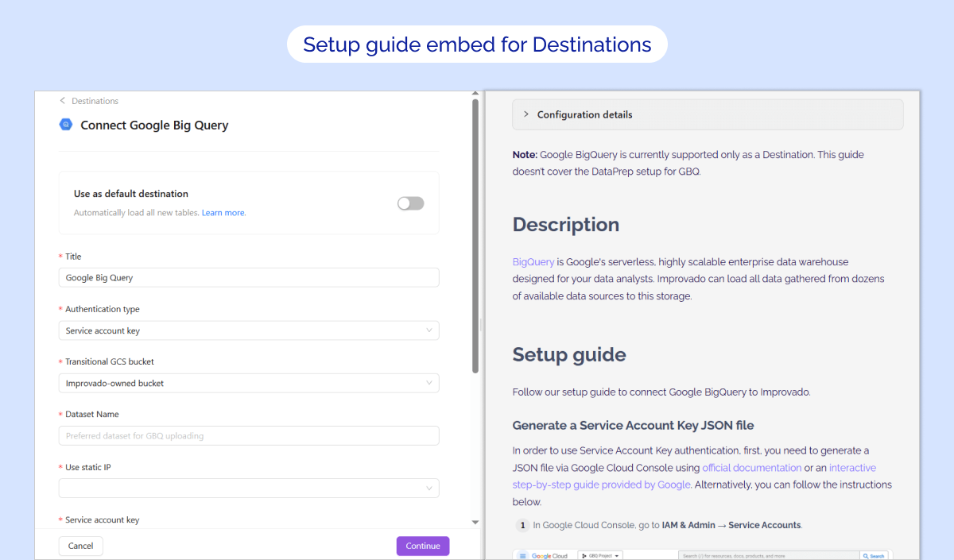
Task: Open the Authentication type dropdown
Action: [248, 330]
